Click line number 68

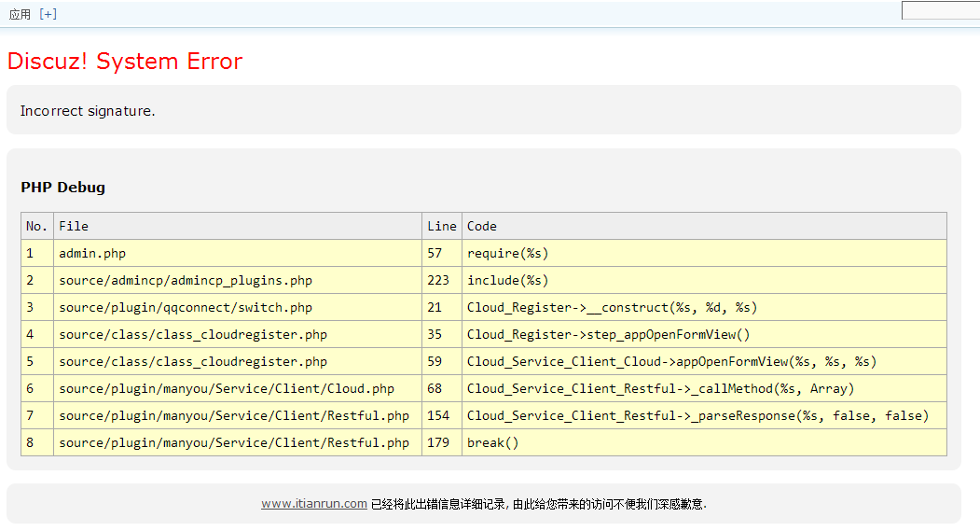tap(442, 388)
